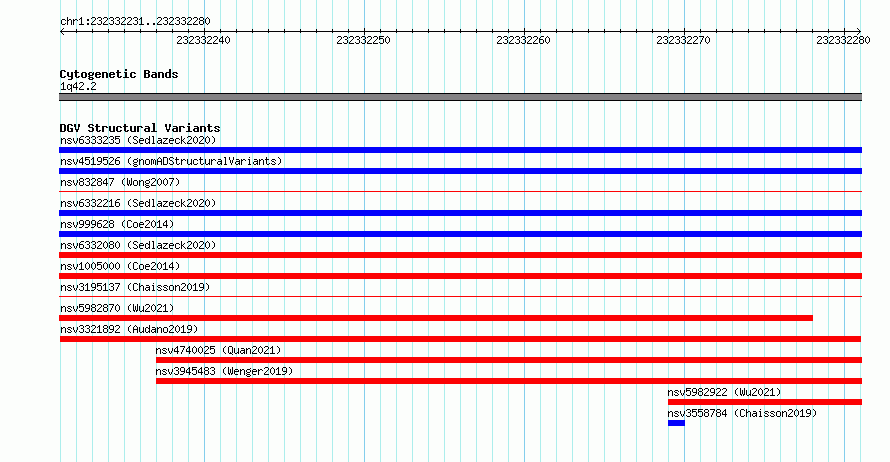Click nsv3195137 (Chaisson2019) label
Image resolution: width=890 pixels, height=462 pixels.
tap(135, 287)
